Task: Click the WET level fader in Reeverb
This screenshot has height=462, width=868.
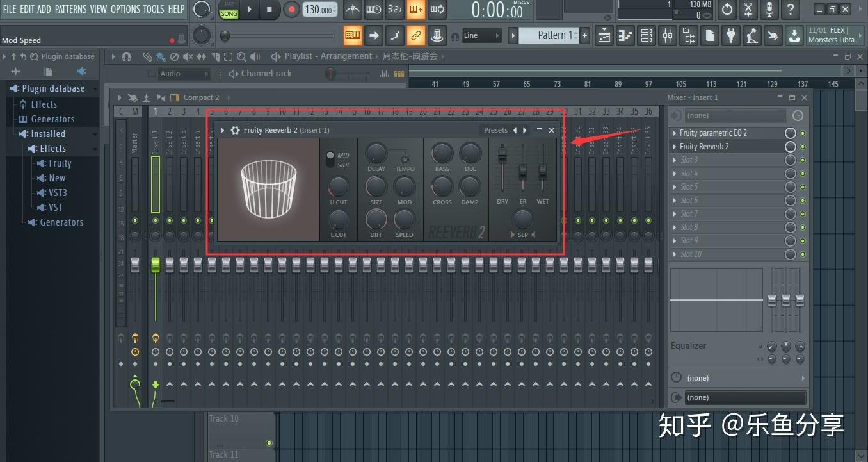Action: pyautogui.click(x=543, y=171)
